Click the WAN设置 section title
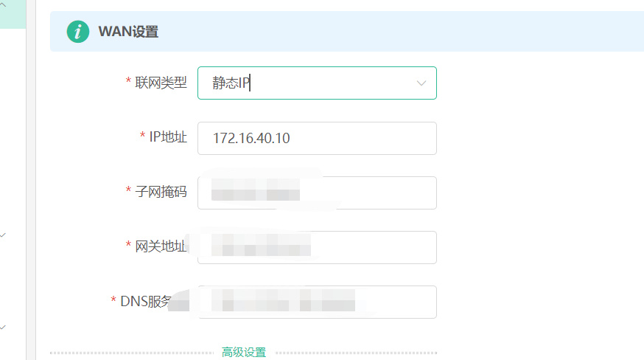This screenshot has width=644, height=360. [x=128, y=32]
